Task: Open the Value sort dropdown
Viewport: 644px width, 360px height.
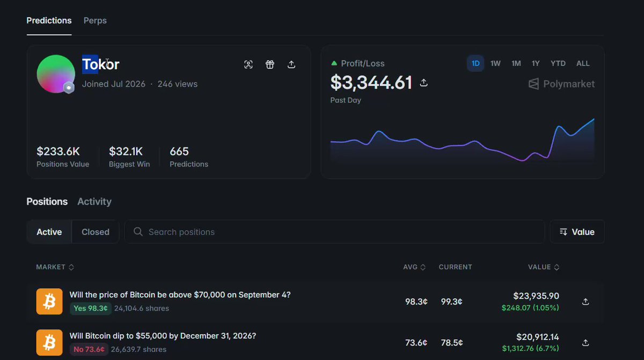Action: click(x=577, y=232)
